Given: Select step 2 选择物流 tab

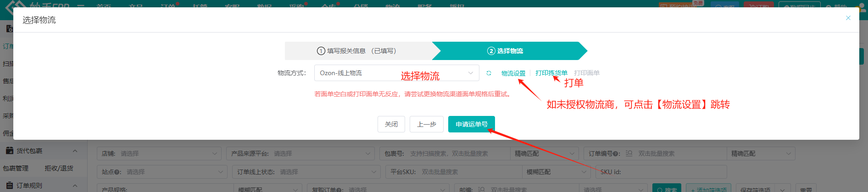Looking at the screenshot, I should coord(506,51).
